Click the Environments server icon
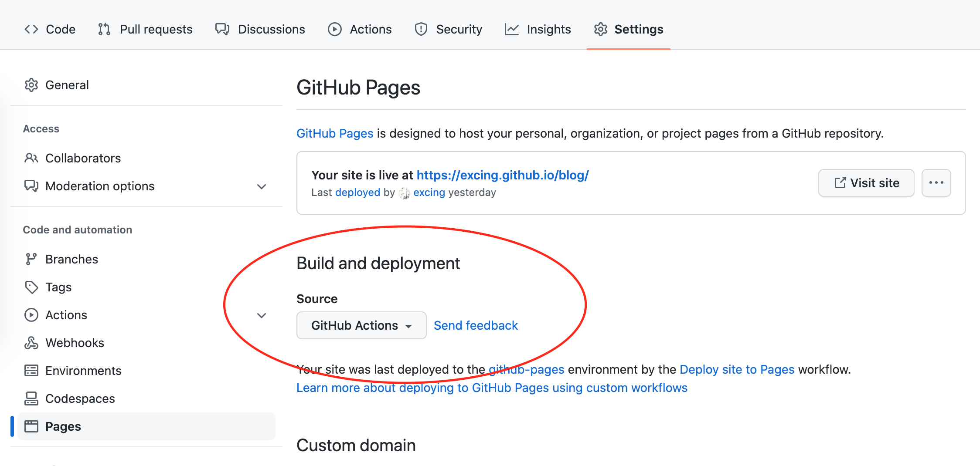This screenshot has height=466, width=980. (x=31, y=371)
